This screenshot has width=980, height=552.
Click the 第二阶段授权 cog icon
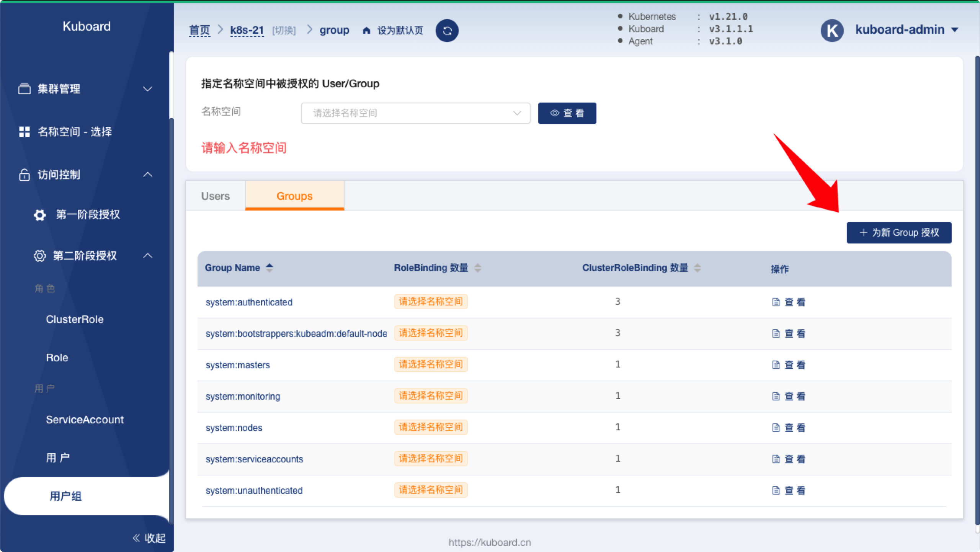click(40, 256)
